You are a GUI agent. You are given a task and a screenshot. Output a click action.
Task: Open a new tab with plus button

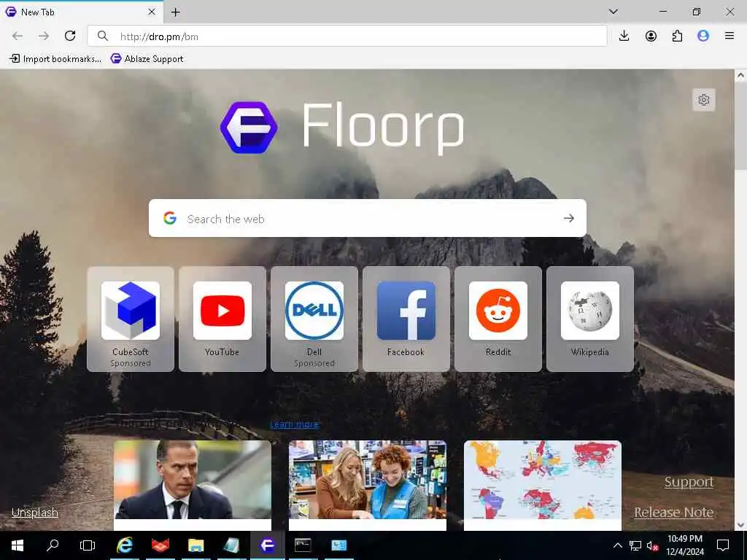pos(176,12)
